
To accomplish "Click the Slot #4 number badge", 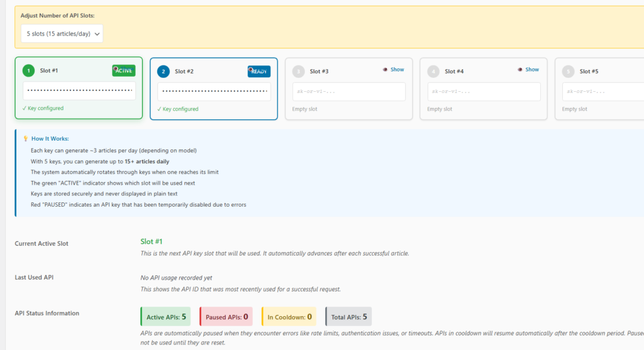I will (433, 72).
